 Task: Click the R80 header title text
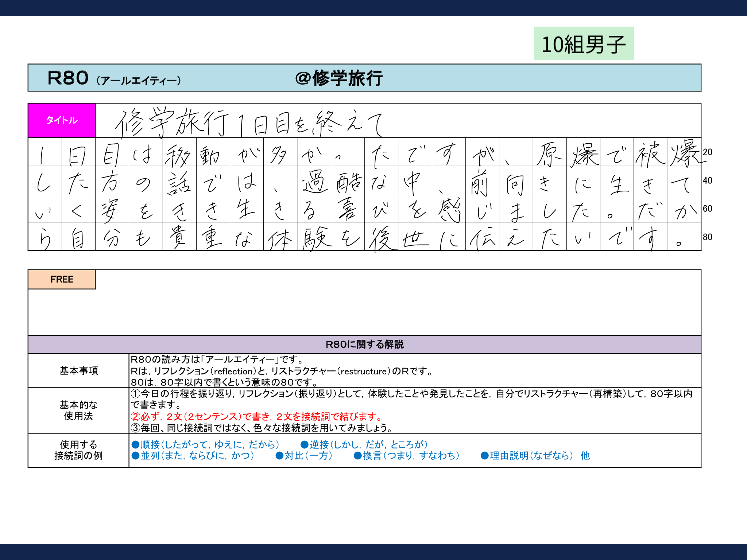[x=68, y=78]
